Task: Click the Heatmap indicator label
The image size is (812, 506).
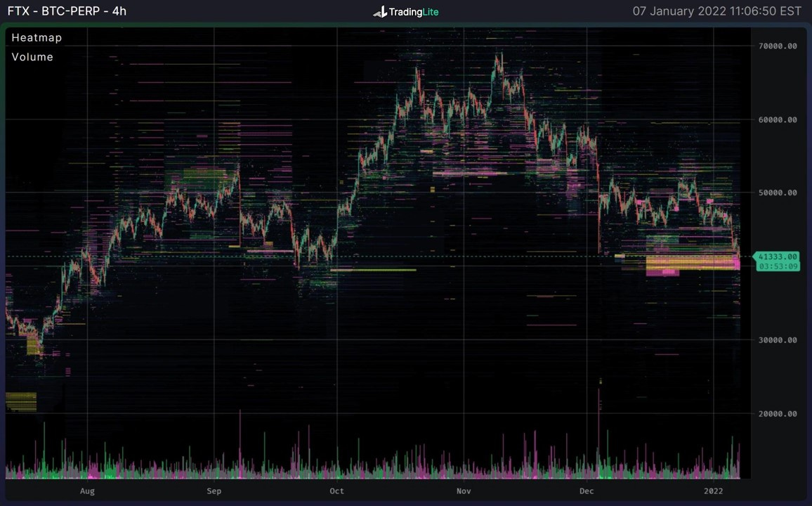Action: coord(37,37)
